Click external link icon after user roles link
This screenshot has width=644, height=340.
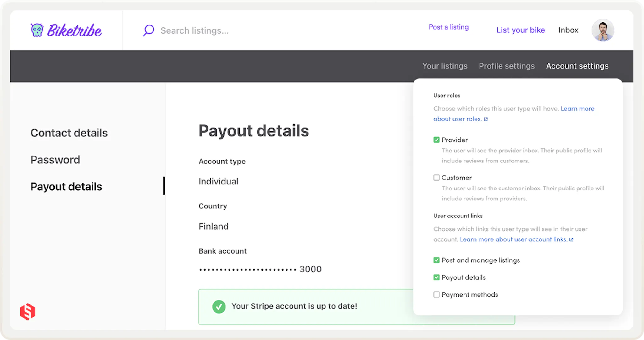coord(486,119)
